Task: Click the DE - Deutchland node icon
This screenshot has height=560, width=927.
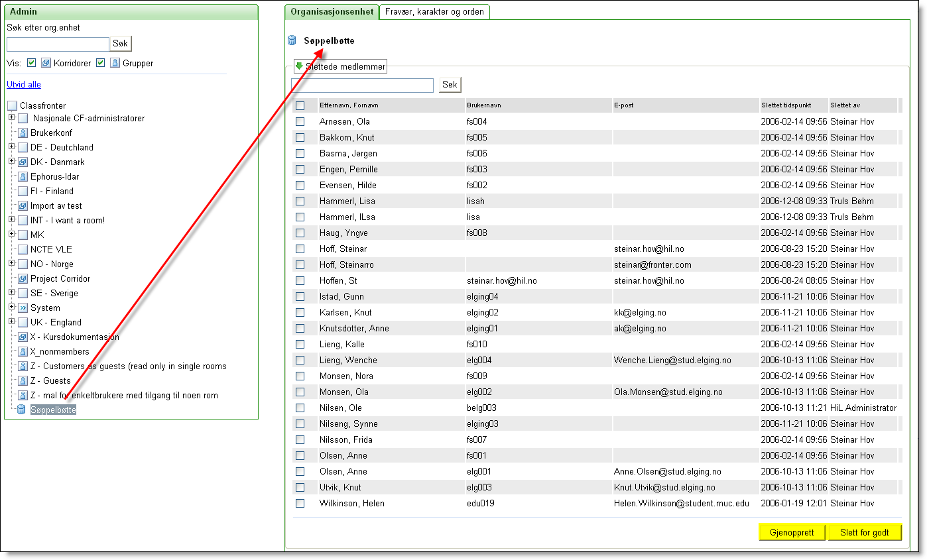Action: click(x=23, y=147)
